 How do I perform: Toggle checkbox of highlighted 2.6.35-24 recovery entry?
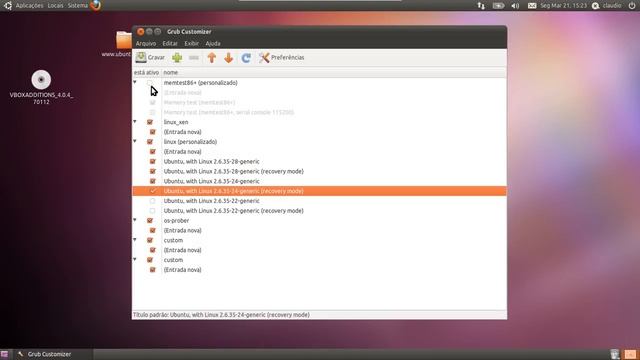pyautogui.click(x=153, y=191)
